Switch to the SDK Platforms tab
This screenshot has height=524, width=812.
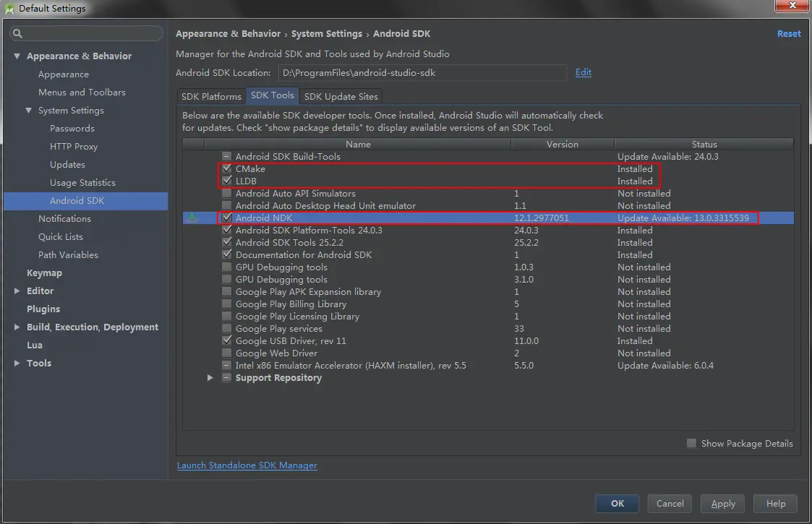tap(211, 96)
